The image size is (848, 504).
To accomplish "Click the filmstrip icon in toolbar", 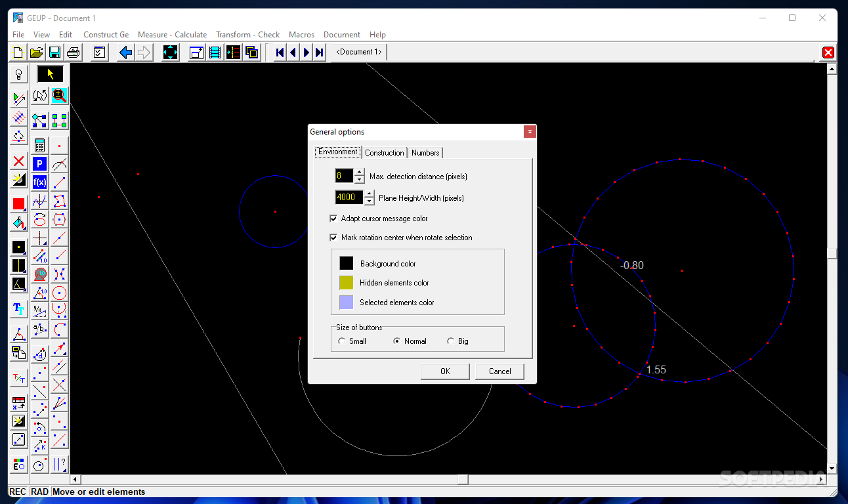I will pyautogui.click(x=215, y=52).
